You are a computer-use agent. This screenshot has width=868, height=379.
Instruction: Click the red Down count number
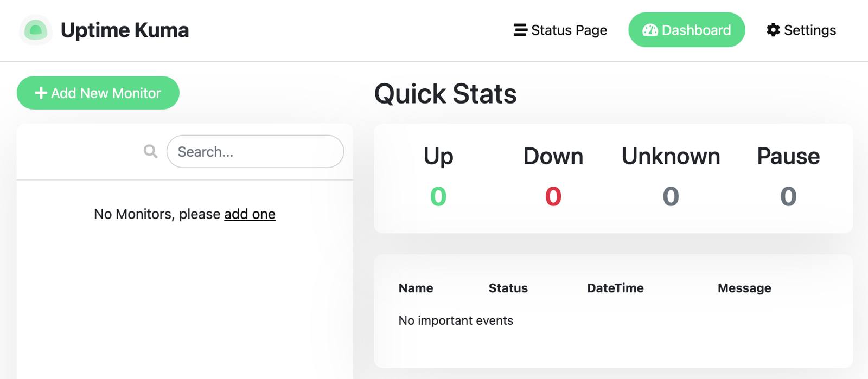(553, 196)
